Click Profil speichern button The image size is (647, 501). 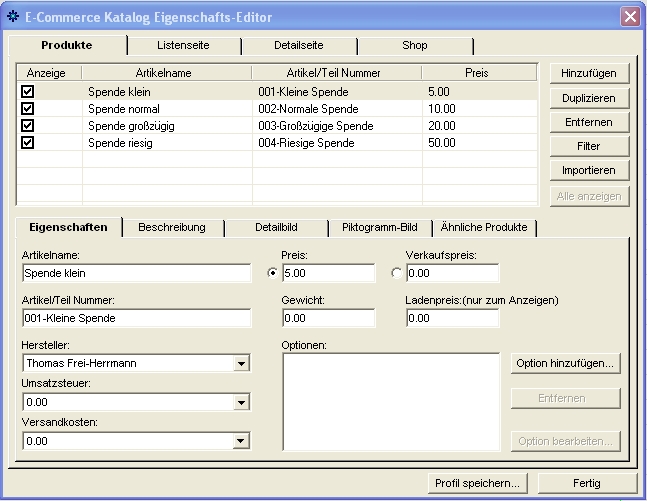(x=478, y=483)
